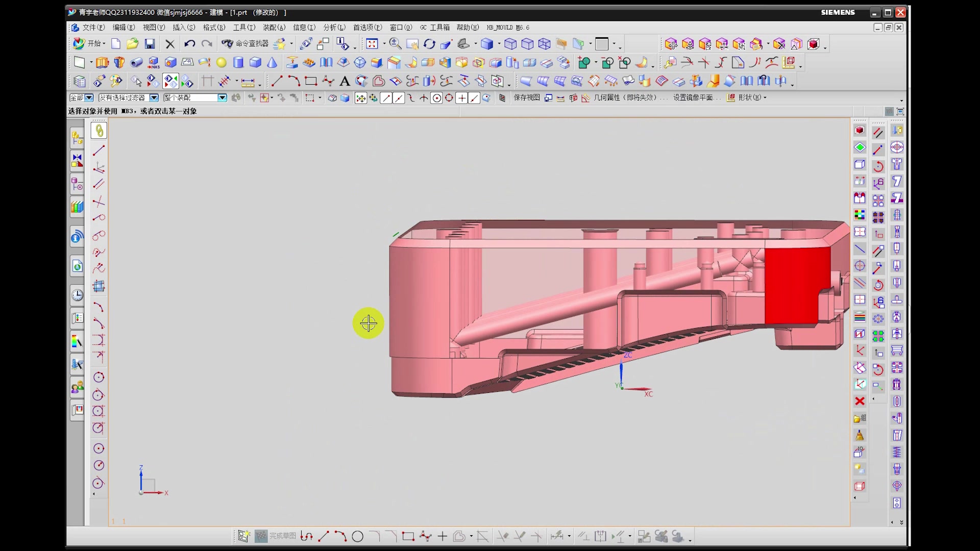Toggle the arc center snap point
This screenshot has width=980, height=551.
pyautogui.click(x=436, y=98)
